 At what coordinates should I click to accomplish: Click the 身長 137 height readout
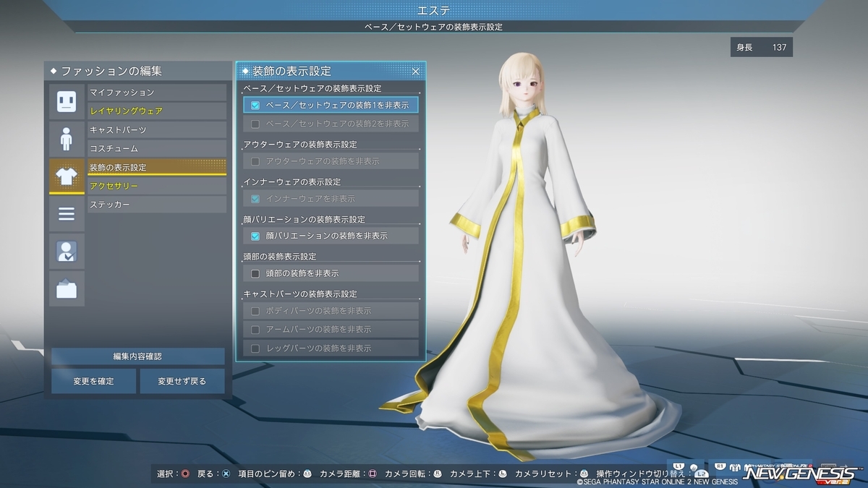(762, 47)
